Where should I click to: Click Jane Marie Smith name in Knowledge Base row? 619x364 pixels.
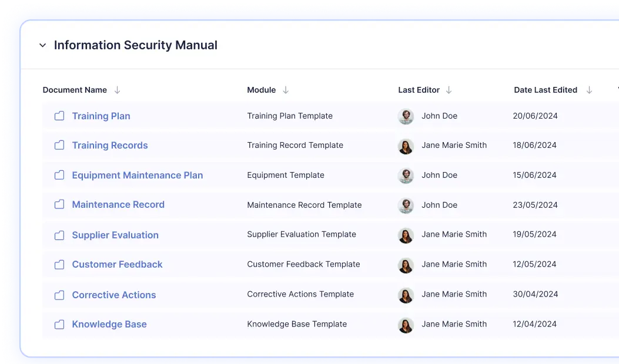coord(454,324)
